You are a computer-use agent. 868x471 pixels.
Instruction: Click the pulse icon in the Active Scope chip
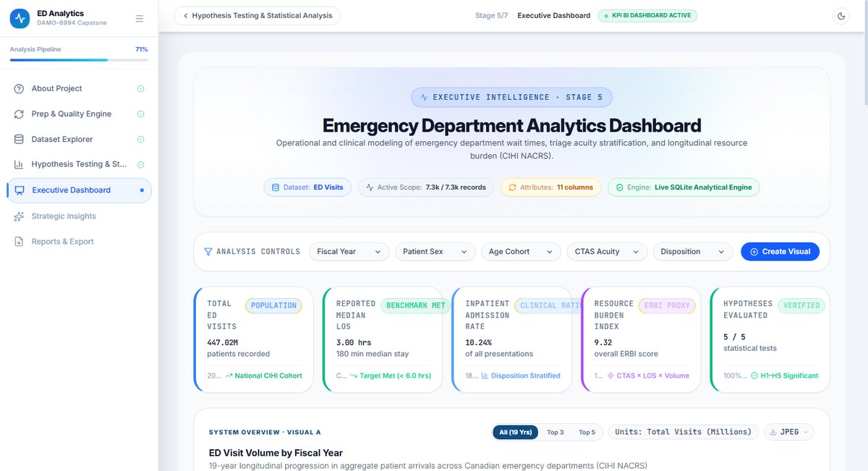click(370, 187)
